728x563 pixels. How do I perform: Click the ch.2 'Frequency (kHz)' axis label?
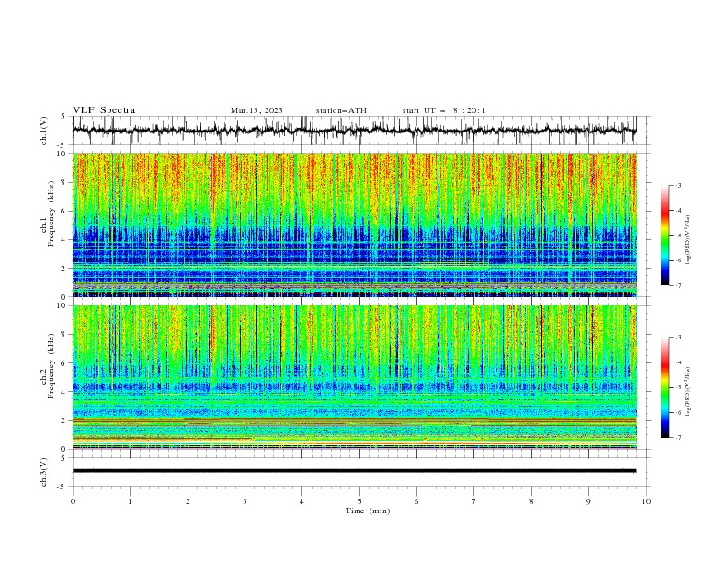tap(51, 366)
